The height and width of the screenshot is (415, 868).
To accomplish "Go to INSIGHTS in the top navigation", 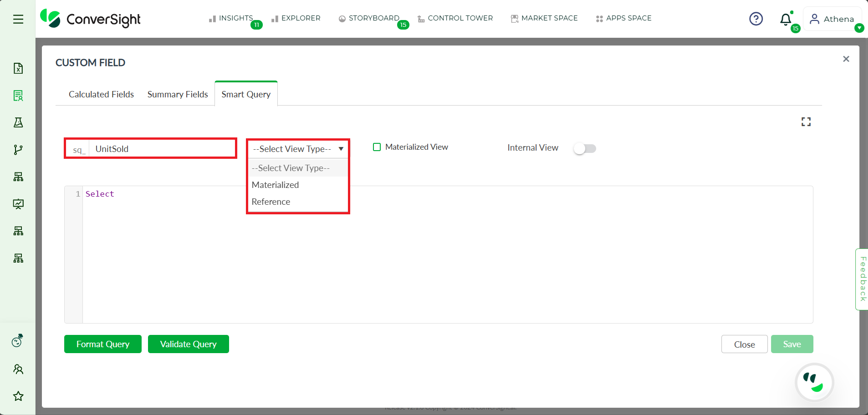I will (231, 18).
